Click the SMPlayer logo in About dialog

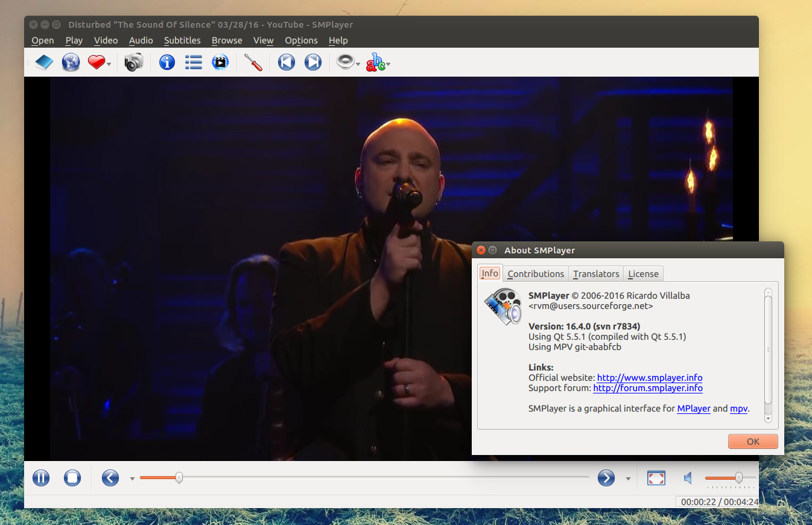(x=503, y=307)
